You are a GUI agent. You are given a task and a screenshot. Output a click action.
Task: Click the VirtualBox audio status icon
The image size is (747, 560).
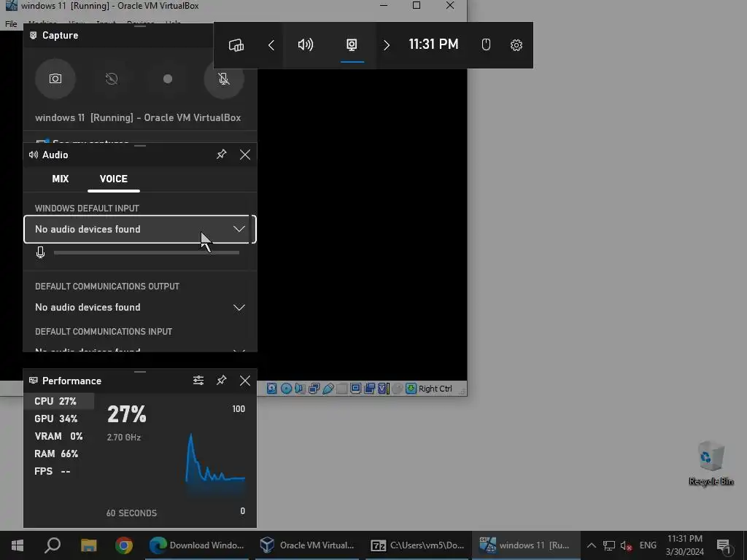point(299,389)
